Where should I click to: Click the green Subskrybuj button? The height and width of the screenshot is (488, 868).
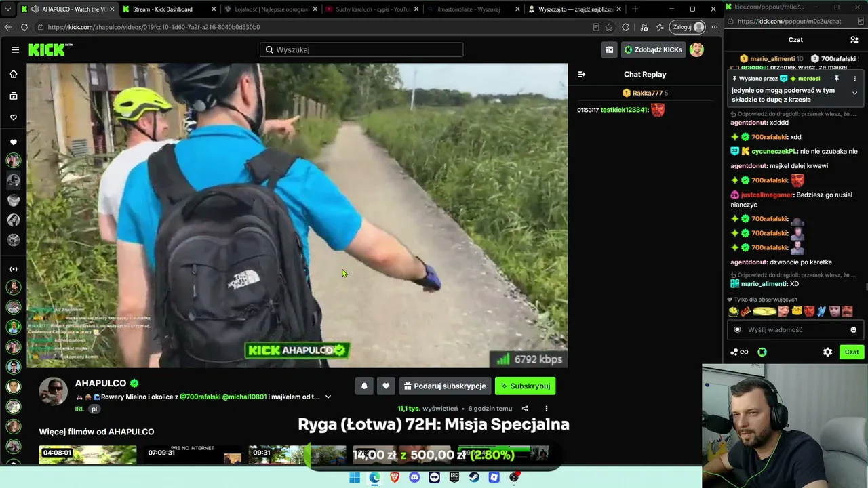525,386
